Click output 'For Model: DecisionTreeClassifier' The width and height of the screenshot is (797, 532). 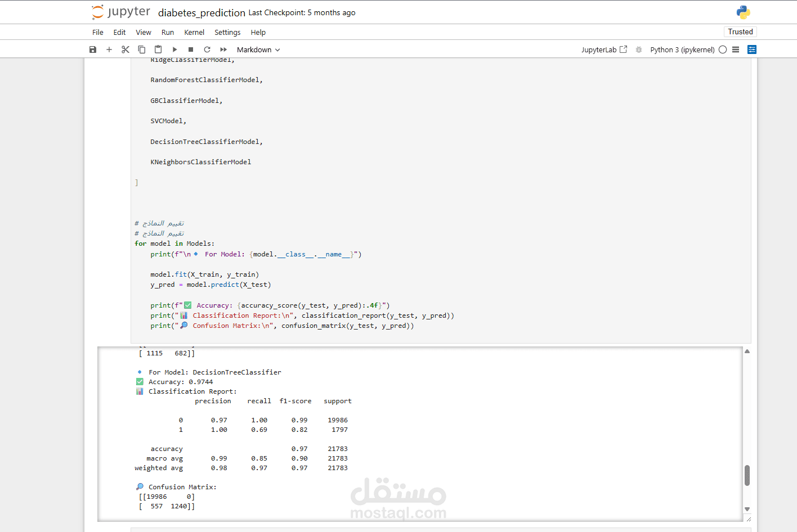click(215, 372)
